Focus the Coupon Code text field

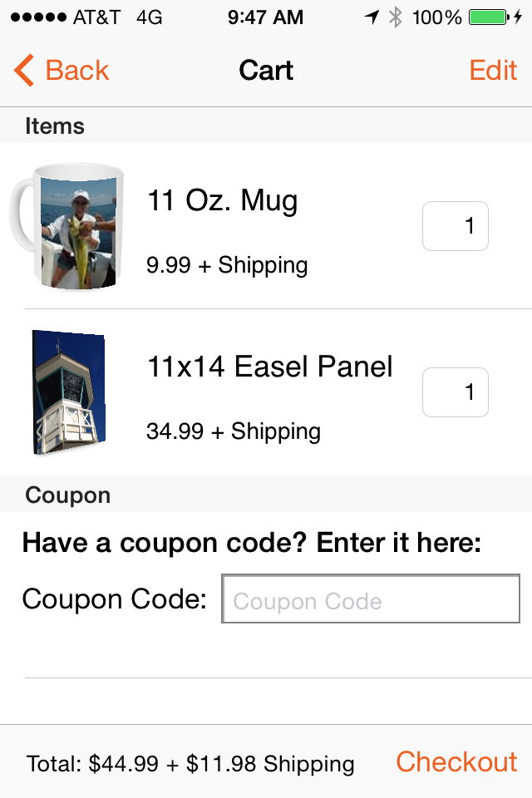371,598
